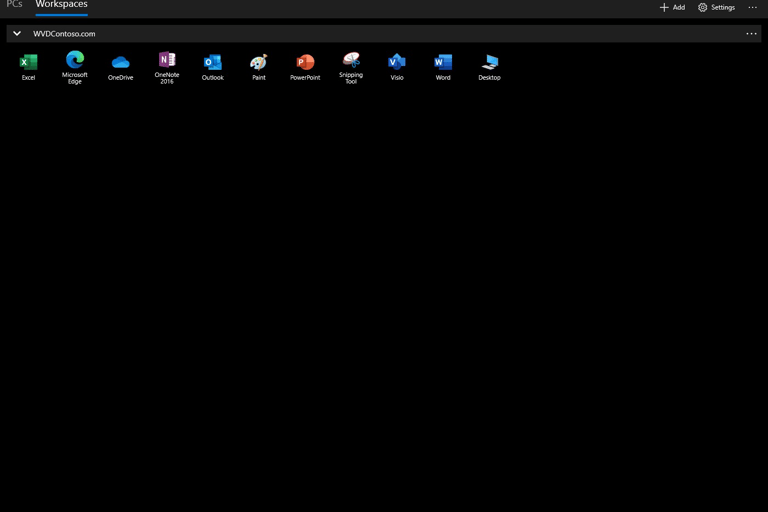
Task: Switch to the PCs tab
Action: pyautogui.click(x=14, y=5)
